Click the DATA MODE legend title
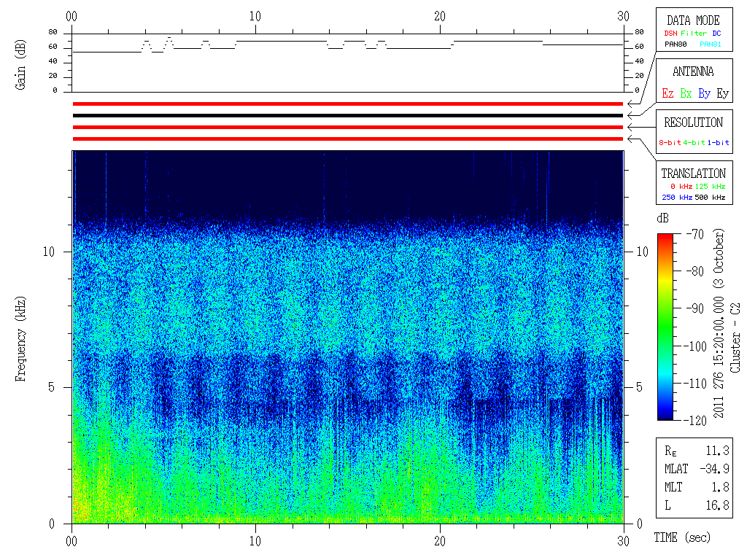This screenshot has width=747, height=560. coord(693,20)
